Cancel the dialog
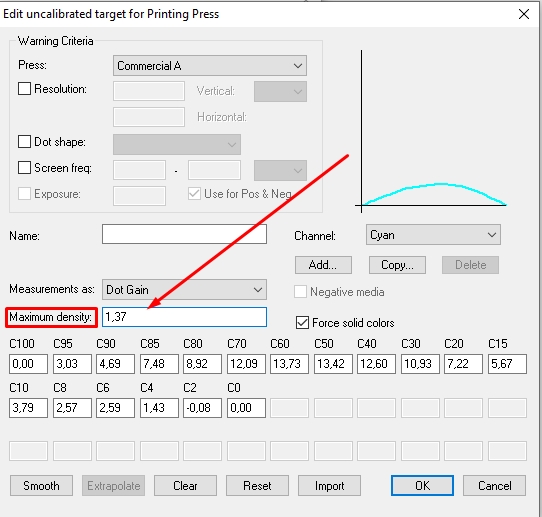 (x=494, y=486)
